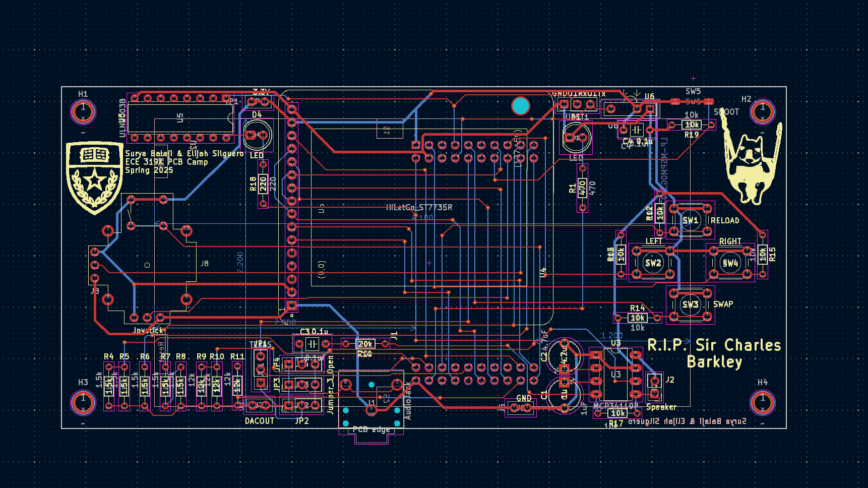
Task: Select the 20k resistor near C3
Action: (x=365, y=344)
